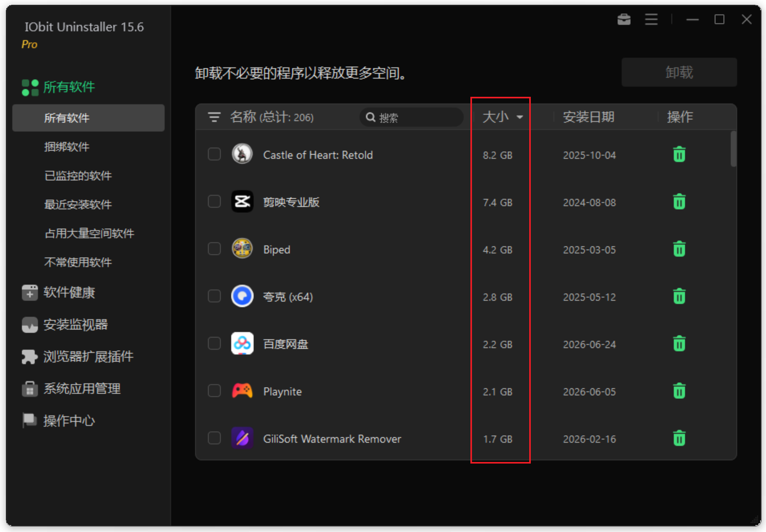Click the green 所有软件 section icon
766x532 pixels.
(x=30, y=88)
